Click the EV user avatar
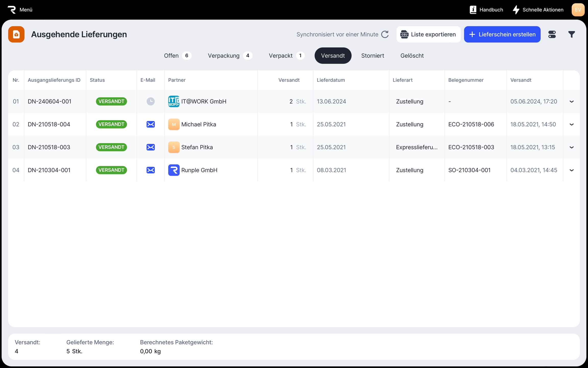The image size is (588, 368). pyautogui.click(x=578, y=10)
